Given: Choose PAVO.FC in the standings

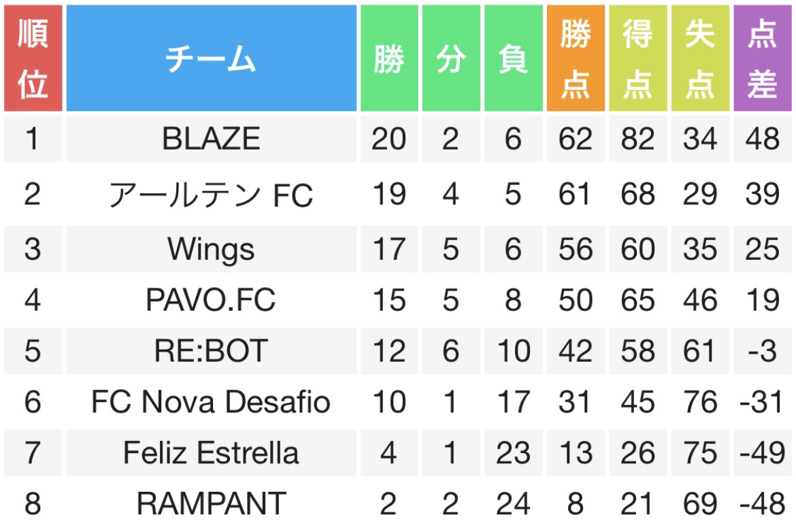Looking at the screenshot, I should click(x=211, y=299).
